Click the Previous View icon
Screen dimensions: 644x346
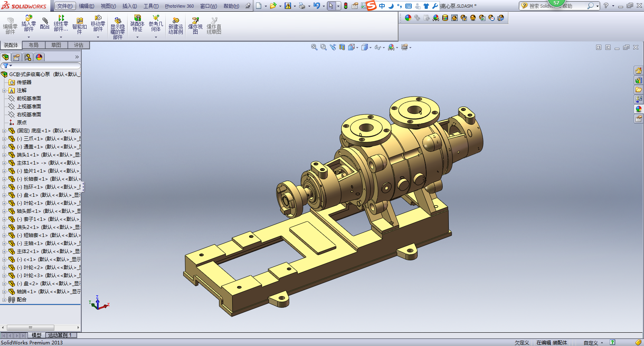coord(332,47)
